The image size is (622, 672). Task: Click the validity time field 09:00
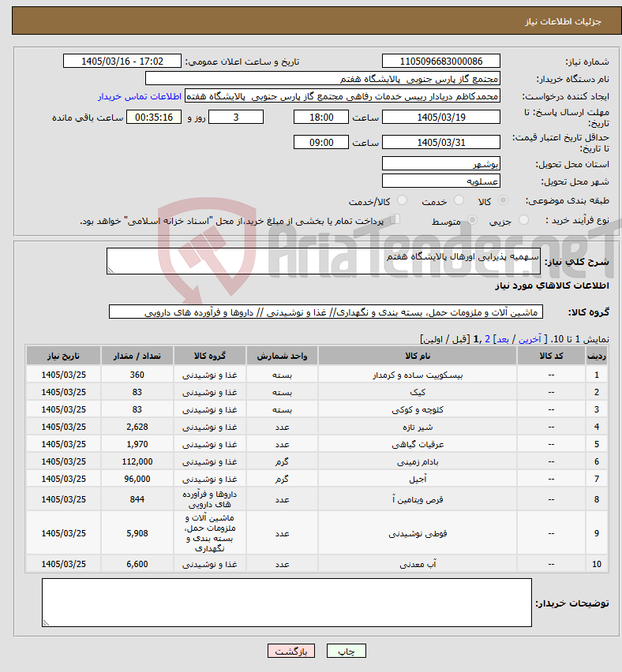pos(320,142)
